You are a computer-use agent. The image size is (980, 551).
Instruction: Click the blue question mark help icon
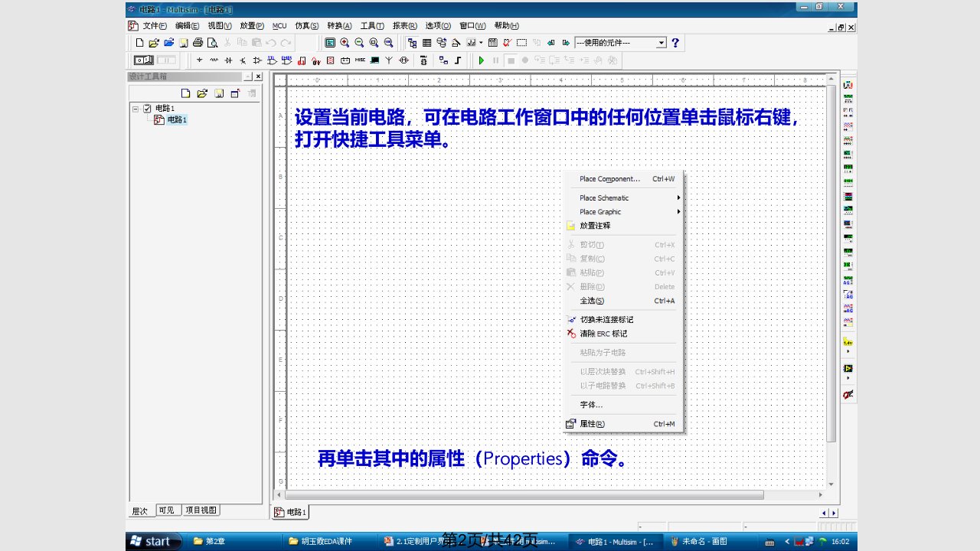[675, 43]
